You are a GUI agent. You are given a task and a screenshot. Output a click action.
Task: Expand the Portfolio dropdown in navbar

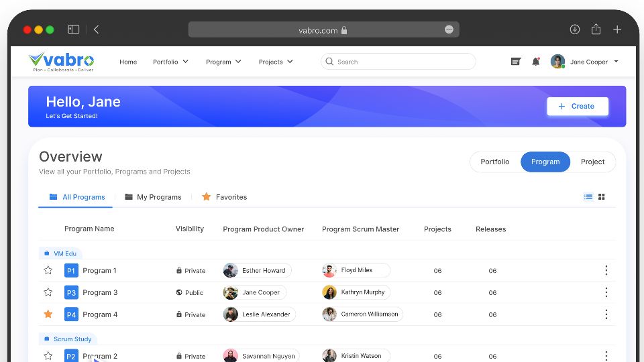coord(170,62)
